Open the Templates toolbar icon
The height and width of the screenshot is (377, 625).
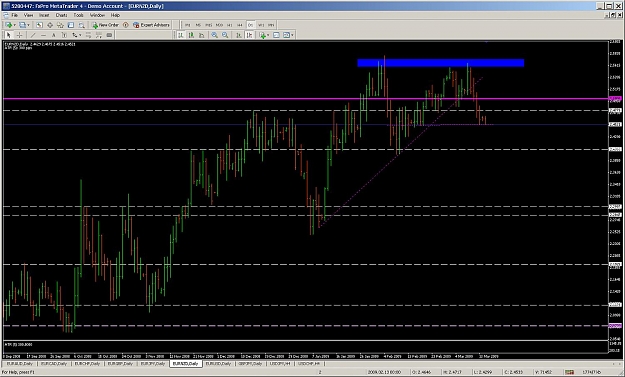(286, 35)
